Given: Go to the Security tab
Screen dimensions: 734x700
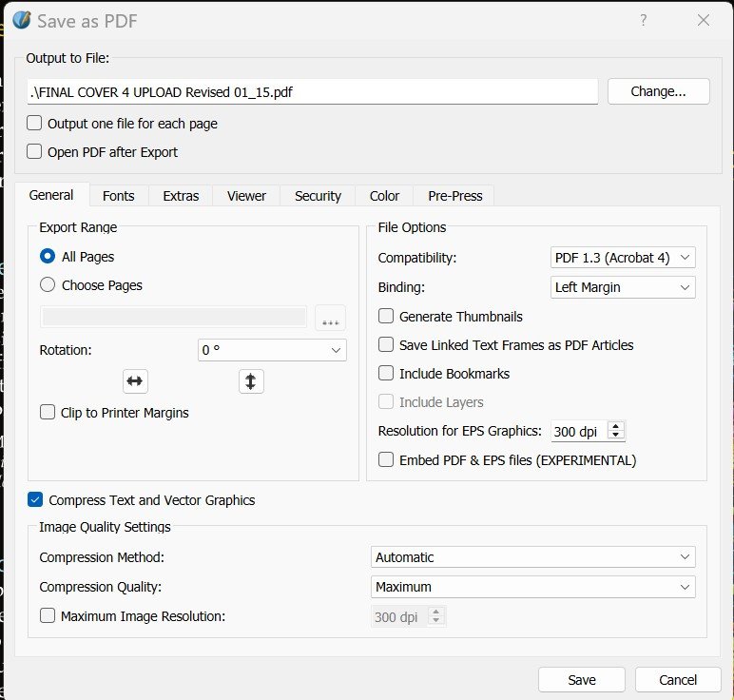Looking at the screenshot, I should click(x=318, y=196).
